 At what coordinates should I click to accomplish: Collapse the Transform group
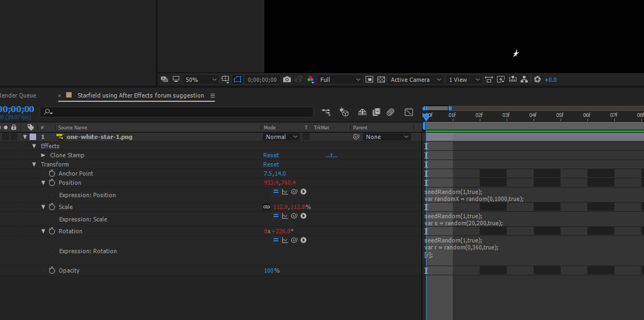pos(34,164)
